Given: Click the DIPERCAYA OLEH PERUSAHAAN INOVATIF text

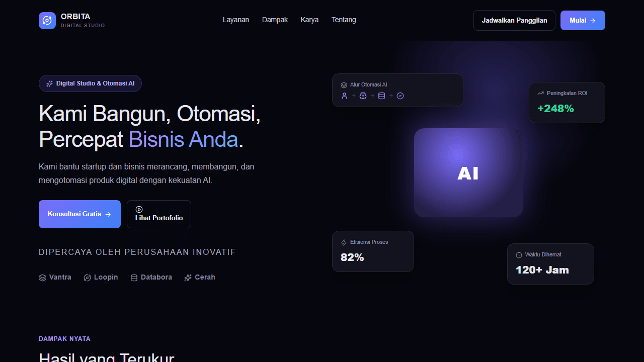Looking at the screenshot, I should point(137,252).
